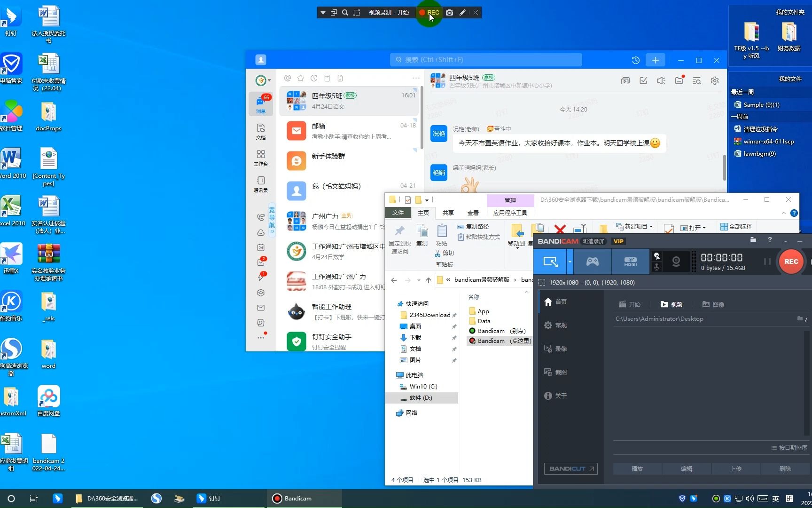Open the chat settings gear in DingTalk
This screenshot has width=812, height=508.
click(x=715, y=81)
